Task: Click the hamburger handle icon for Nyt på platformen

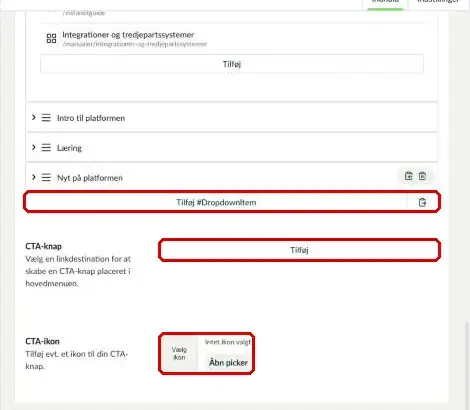Action: (x=46, y=177)
